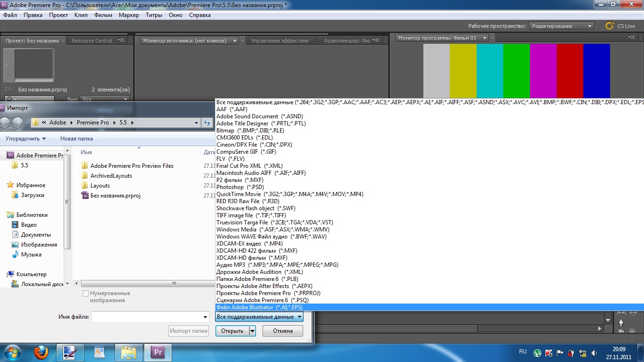Switch to the Resource Central tab

[x=92, y=41]
